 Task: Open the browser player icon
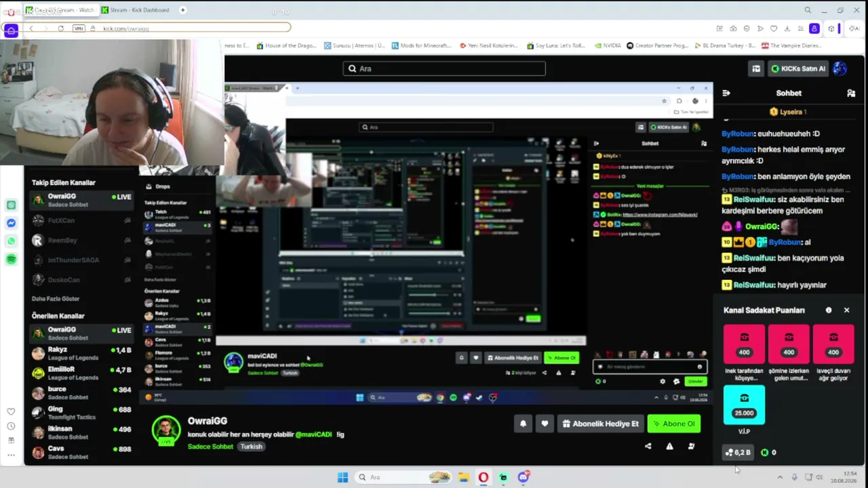click(760, 28)
